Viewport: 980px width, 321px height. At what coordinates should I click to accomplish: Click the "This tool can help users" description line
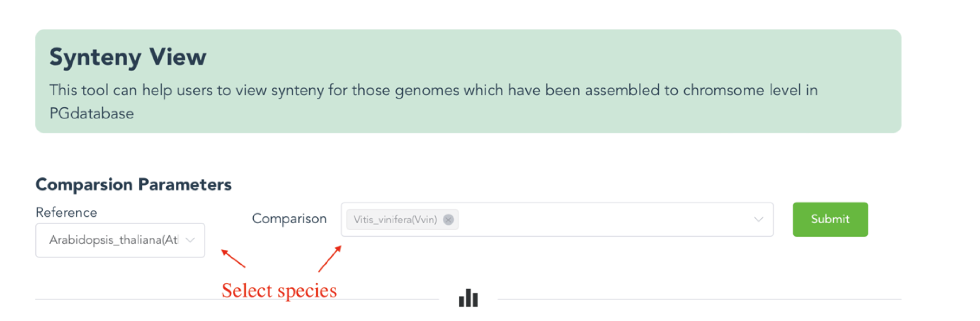[166, 90]
